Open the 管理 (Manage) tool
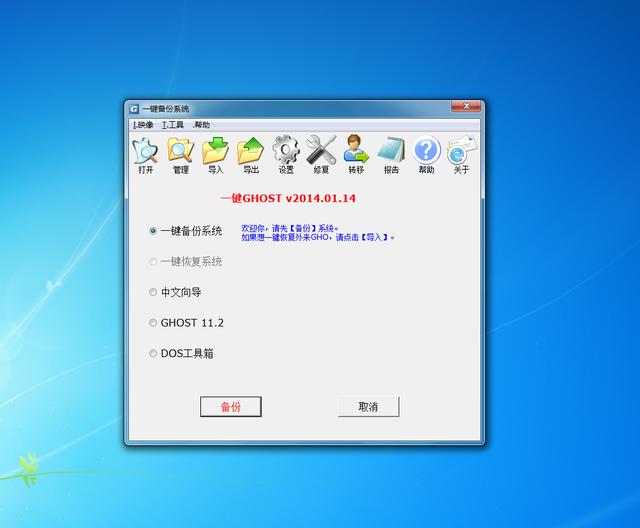 (180, 152)
